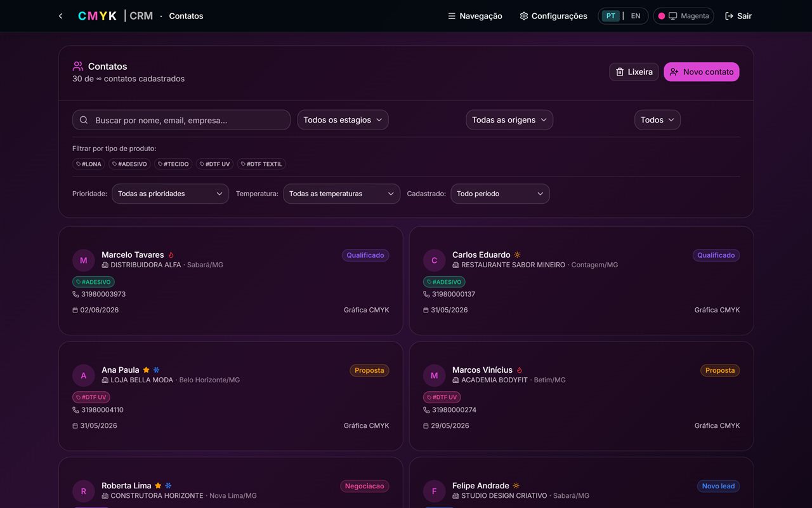Open the Todo período dropdown

500,194
